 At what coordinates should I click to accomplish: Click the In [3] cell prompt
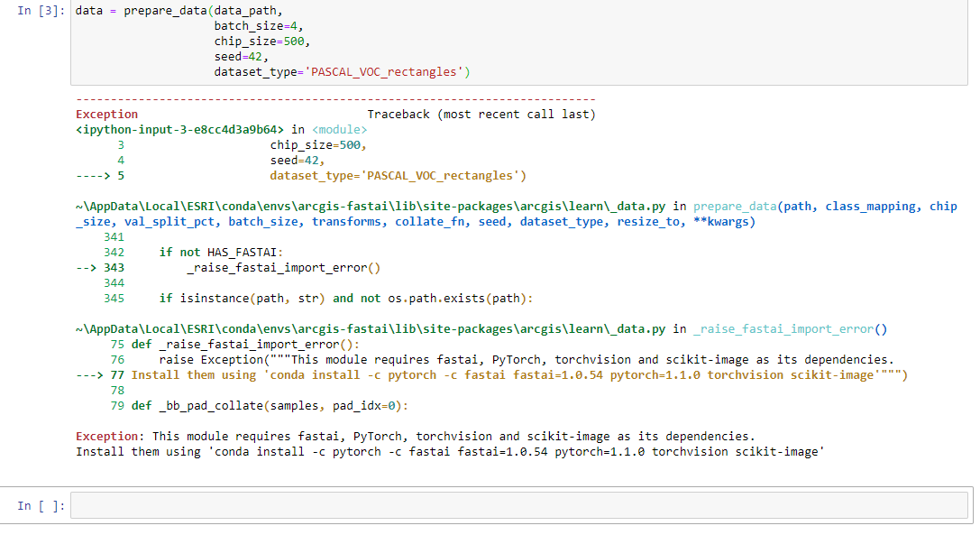[41, 11]
